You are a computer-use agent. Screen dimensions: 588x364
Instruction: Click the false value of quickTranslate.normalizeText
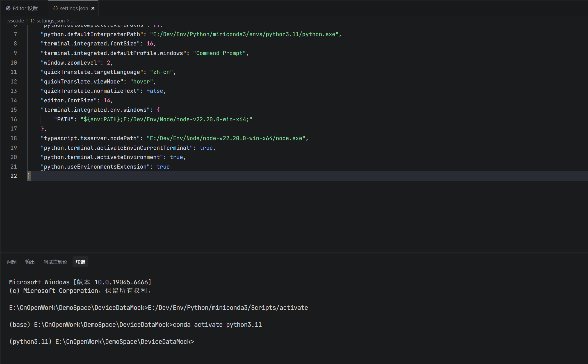[x=155, y=91]
